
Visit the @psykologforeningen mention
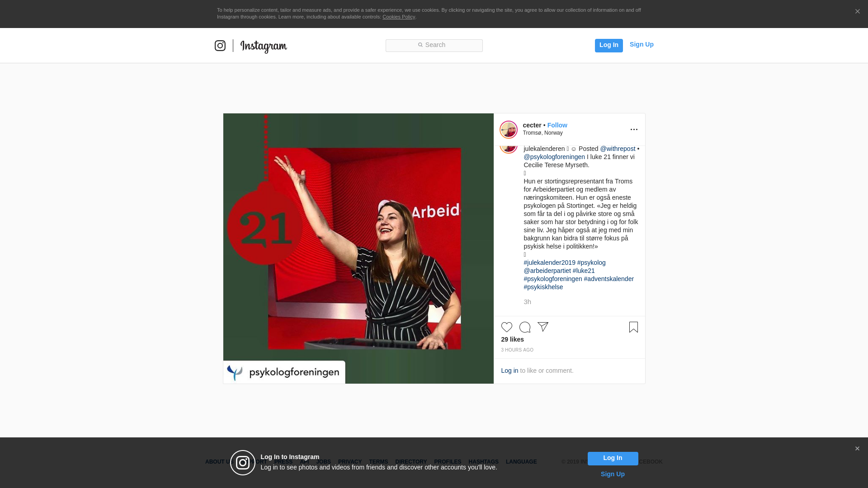coord(554,157)
